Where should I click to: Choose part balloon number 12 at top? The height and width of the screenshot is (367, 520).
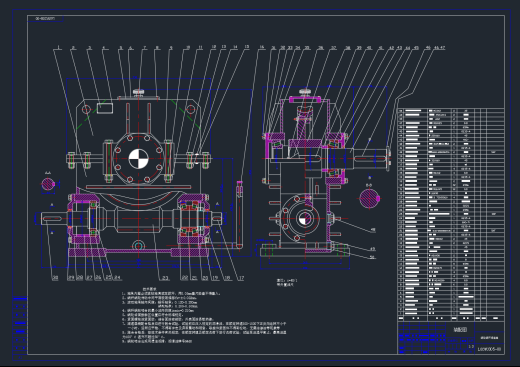pos(214,47)
